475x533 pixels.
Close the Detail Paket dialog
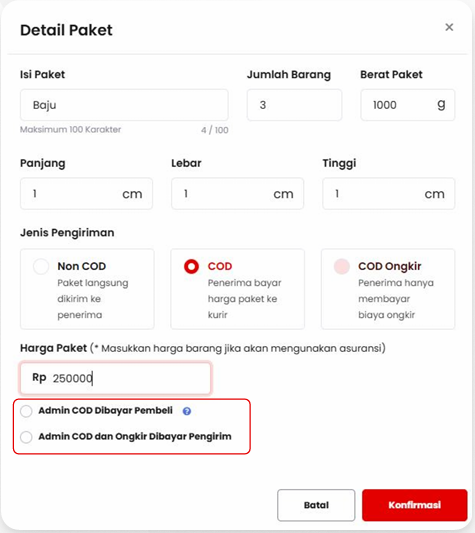click(x=449, y=27)
